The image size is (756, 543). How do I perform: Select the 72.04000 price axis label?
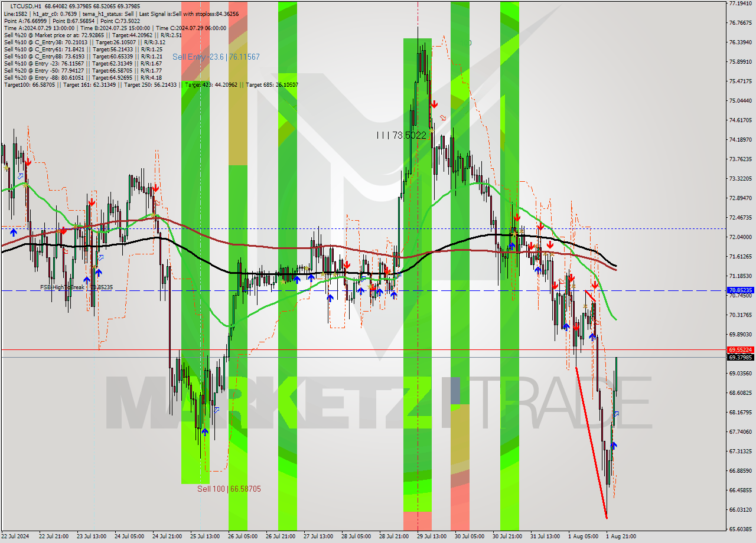(x=741, y=237)
